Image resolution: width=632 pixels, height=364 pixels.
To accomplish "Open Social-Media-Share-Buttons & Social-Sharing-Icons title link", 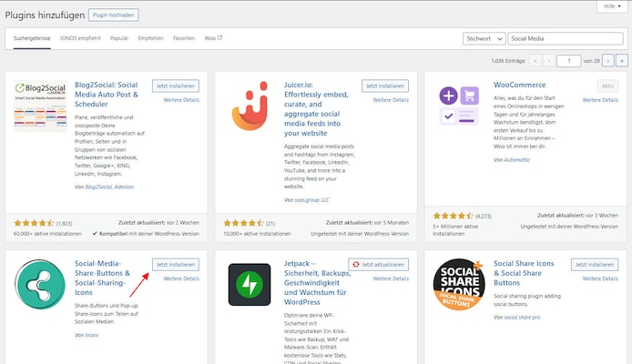I will pos(102,278).
